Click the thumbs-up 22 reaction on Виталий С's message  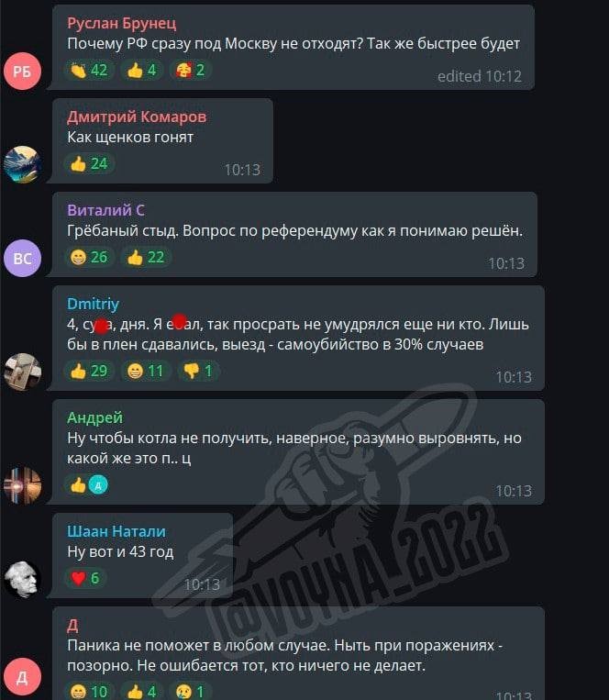pos(146,258)
